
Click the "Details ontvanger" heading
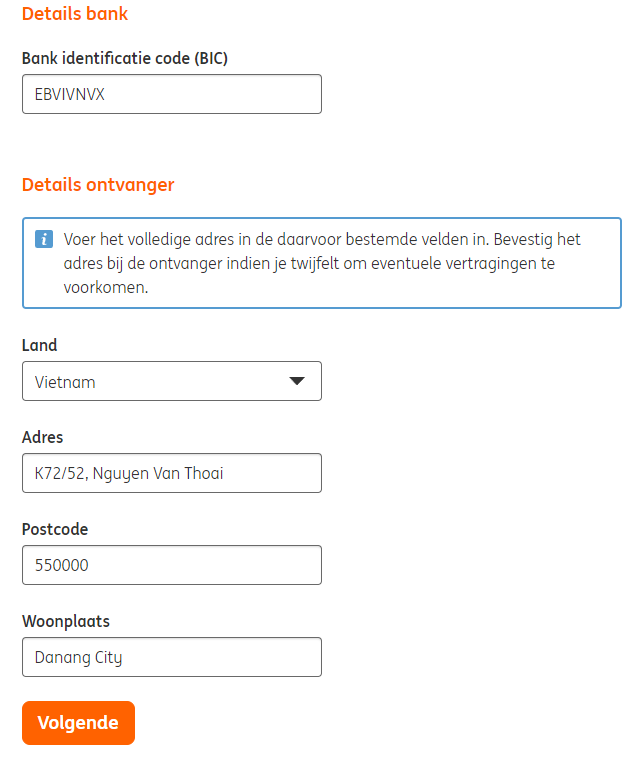98,184
